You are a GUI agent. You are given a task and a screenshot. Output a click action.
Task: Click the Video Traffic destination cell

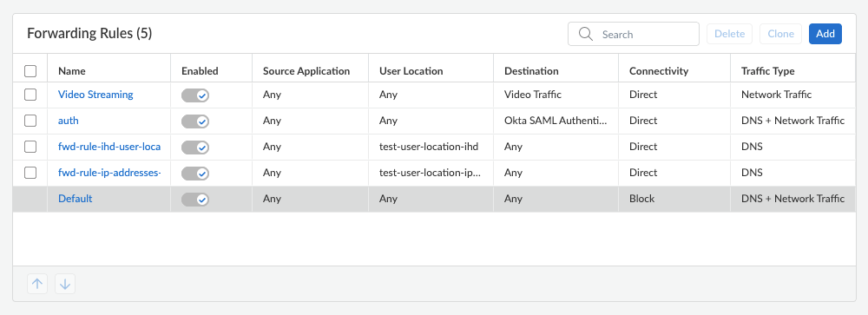(533, 95)
